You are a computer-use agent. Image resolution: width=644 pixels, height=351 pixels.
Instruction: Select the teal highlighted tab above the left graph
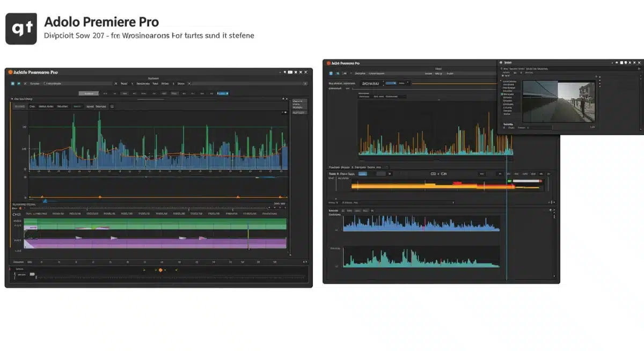pos(77,107)
